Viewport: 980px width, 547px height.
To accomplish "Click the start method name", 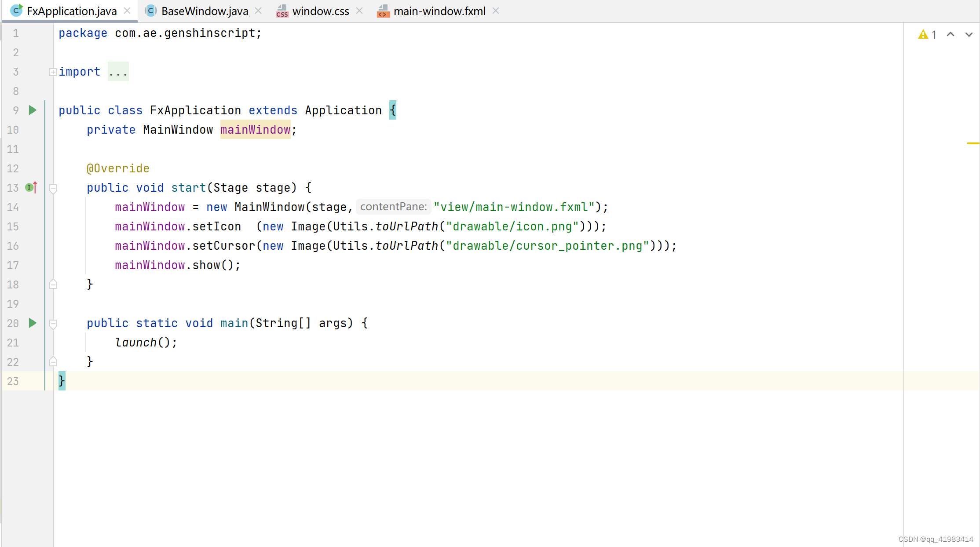I will click(188, 188).
